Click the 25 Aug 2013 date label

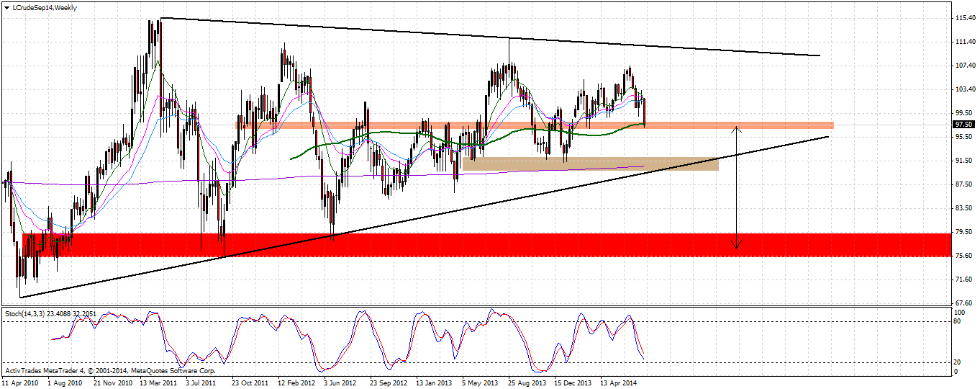pyautogui.click(x=527, y=383)
